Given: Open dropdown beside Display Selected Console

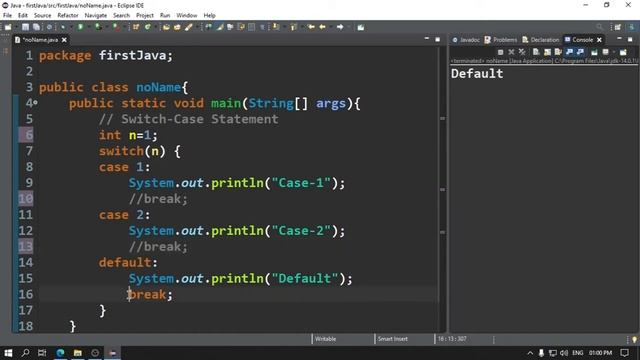Looking at the screenshot, I should coord(614,52).
